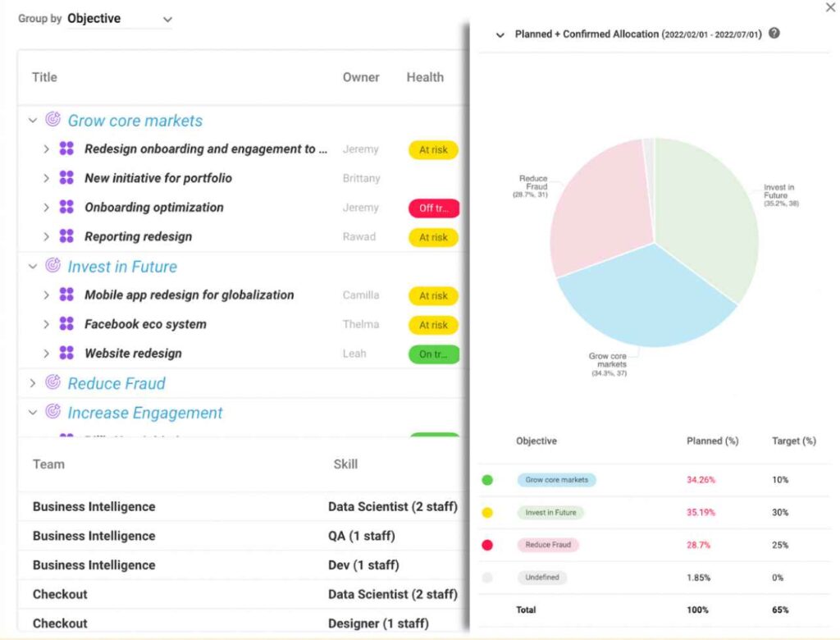This screenshot has height=640, width=840.
Task: Expand Mobile app redesign for globalization row
Action: coord(46,295)
